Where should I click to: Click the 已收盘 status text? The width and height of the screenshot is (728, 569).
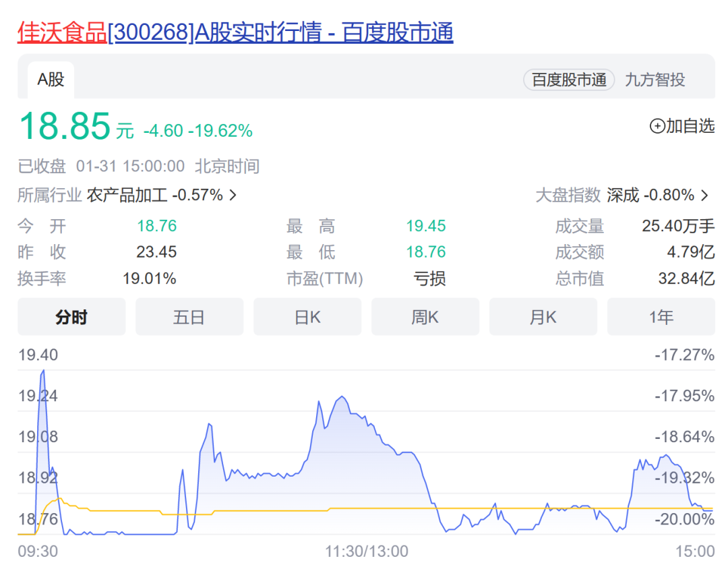click(x=42, y=166)
